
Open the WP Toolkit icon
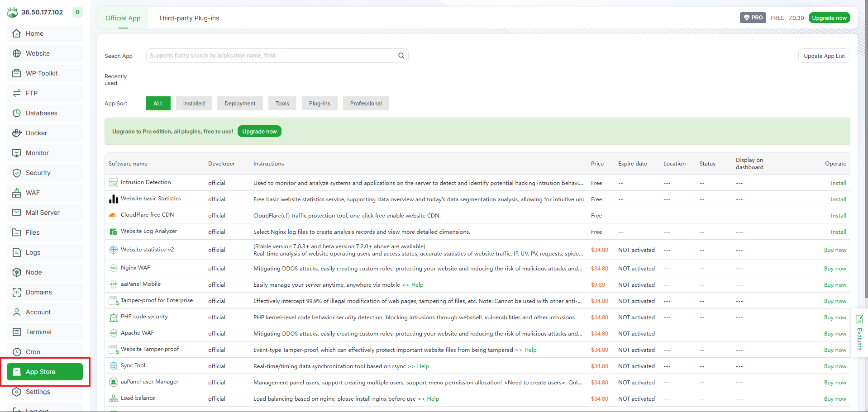[x=17, y=73]
